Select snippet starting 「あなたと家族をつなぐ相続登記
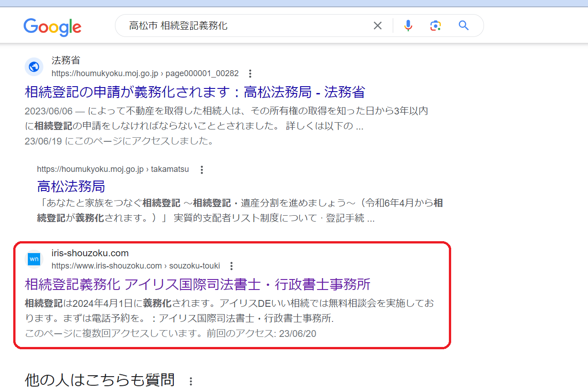 click(240, 211)
